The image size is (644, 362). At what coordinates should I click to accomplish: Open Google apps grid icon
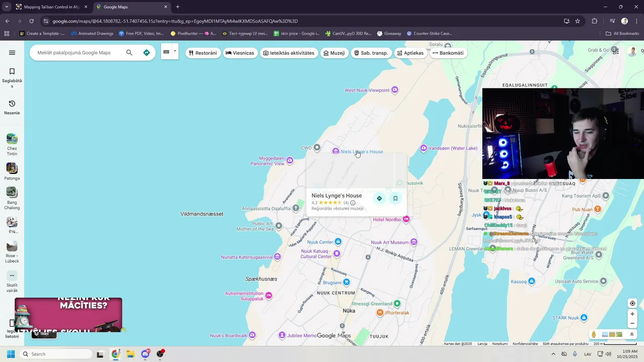[x=615, y=50]
